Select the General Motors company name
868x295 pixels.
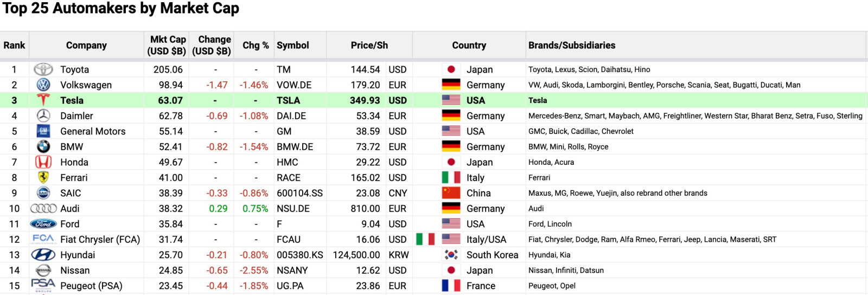(x=93, y=131)
